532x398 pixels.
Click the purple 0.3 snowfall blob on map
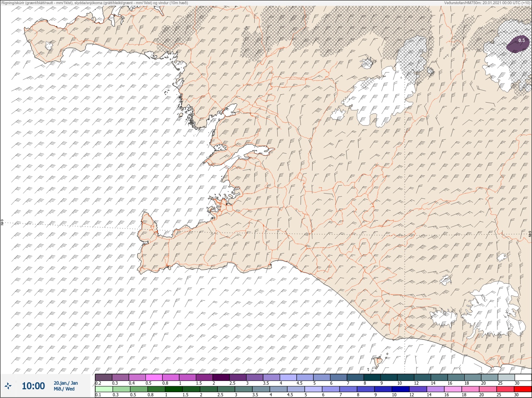(x=517, y=43)
